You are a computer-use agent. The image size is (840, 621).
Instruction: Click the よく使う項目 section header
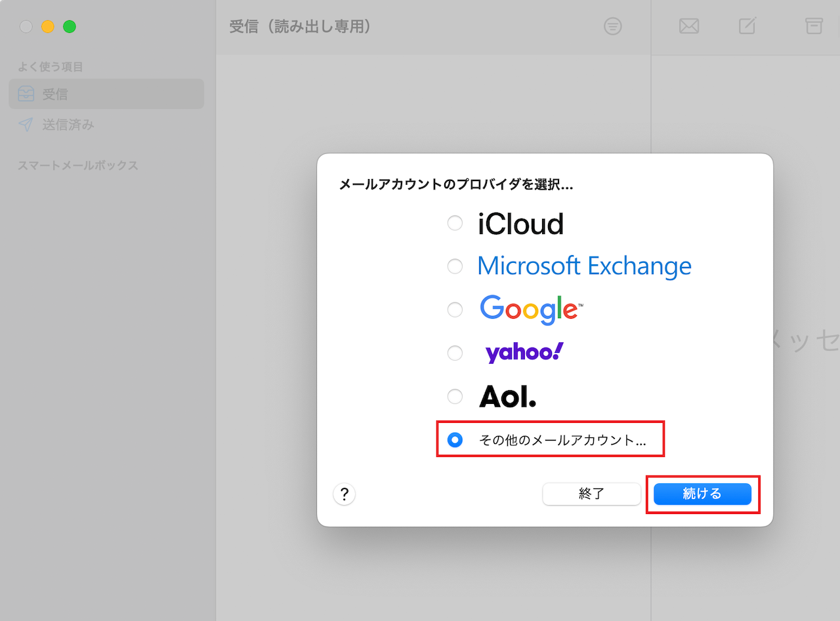tap(51, 67)
